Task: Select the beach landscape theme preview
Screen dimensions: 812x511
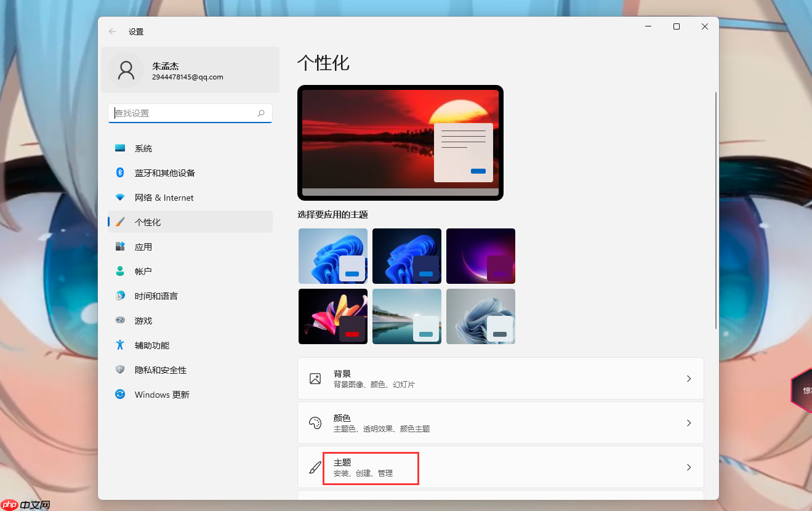Action: coord(406,316)
